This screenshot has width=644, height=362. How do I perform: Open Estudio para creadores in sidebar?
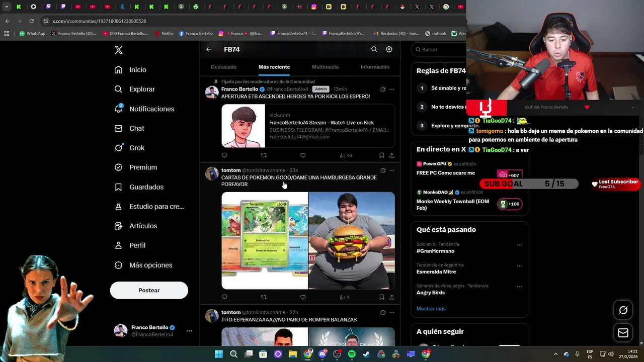(149, 206)
